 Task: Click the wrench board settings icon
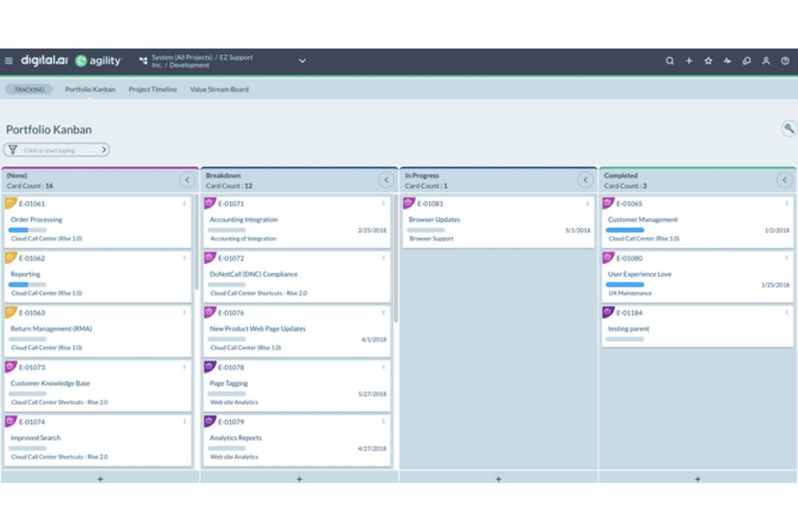(x=789, y=128)
